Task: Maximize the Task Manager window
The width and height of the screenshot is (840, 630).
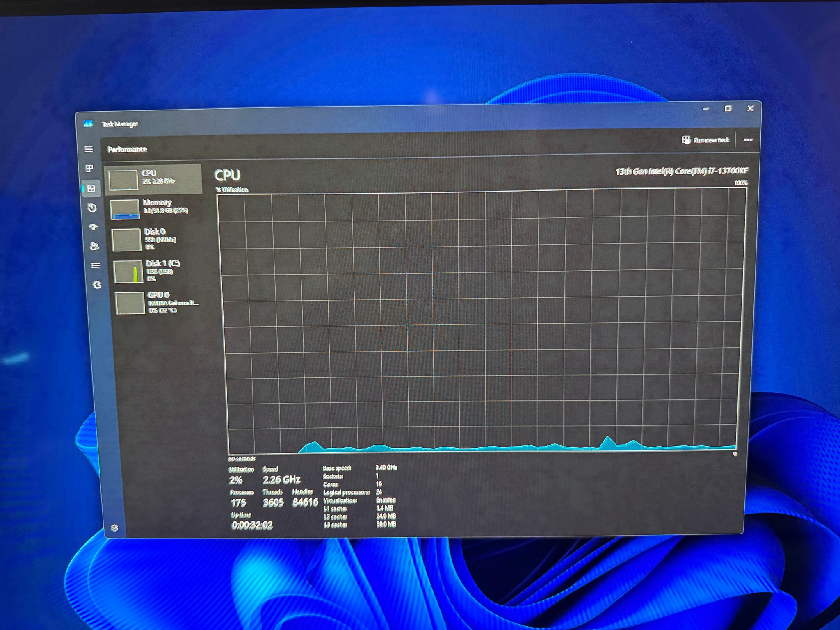Action: [x=728, y=108]
